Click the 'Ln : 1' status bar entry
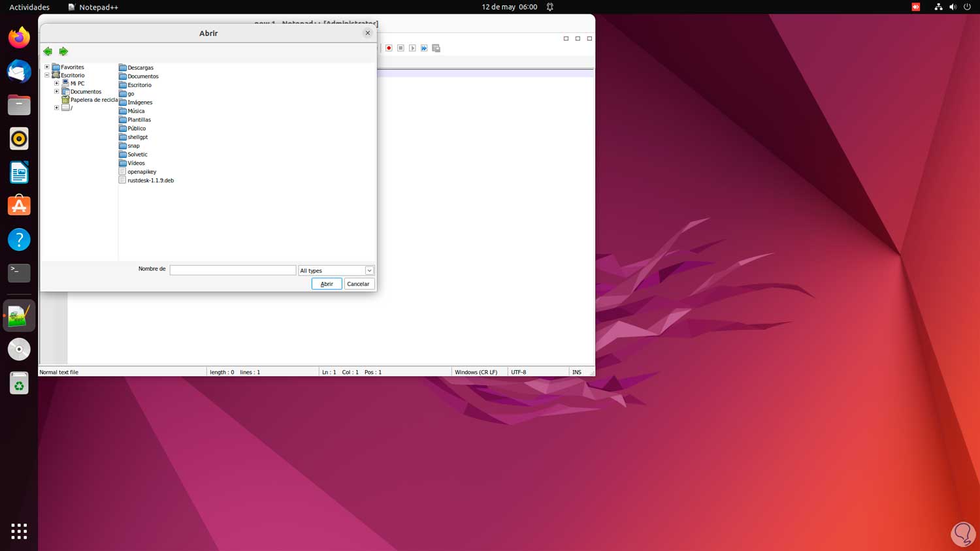 click(329, 372)
